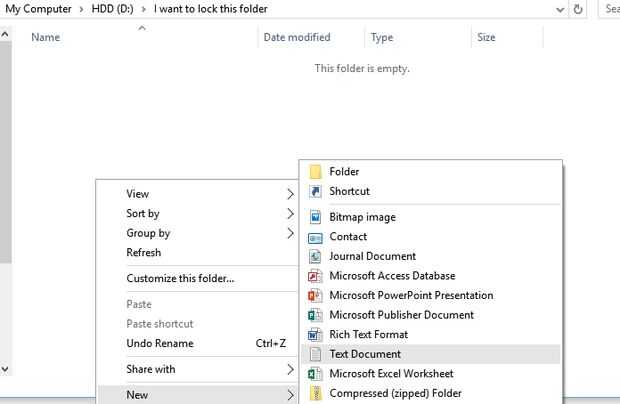
Task: Sort by Date modified column header
Action: [296, 37]
